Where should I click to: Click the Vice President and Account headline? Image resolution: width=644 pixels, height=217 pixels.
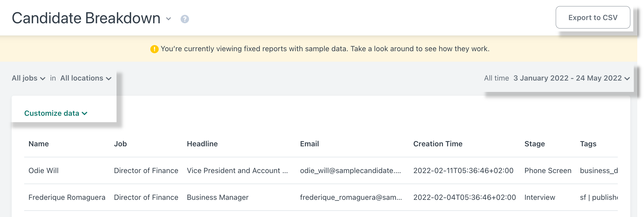point(237,170)
